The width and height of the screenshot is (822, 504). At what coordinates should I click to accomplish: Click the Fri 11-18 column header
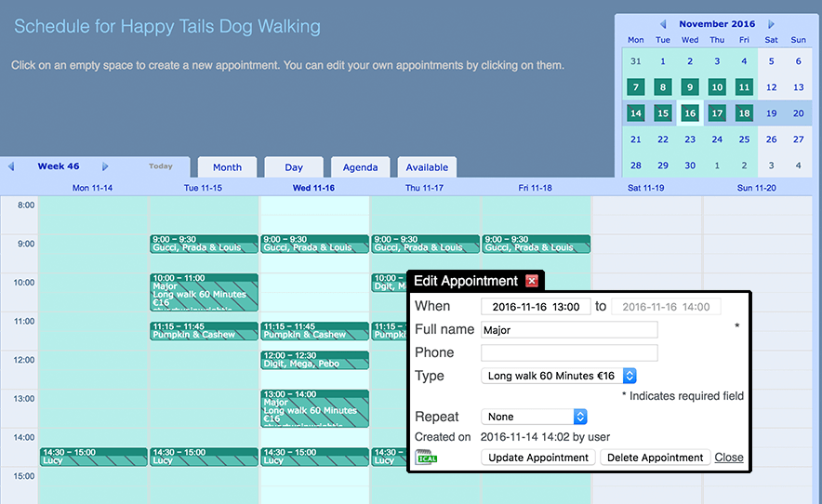tap(535, 188)
